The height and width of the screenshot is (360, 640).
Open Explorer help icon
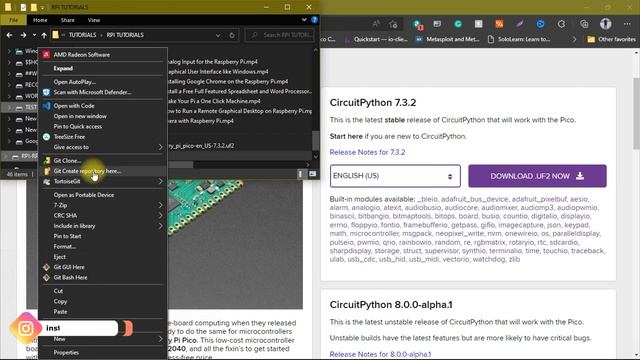tap(314, 20)
